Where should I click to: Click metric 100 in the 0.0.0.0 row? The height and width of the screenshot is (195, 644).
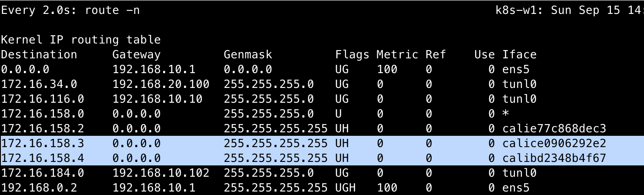[x=387, y=69]
